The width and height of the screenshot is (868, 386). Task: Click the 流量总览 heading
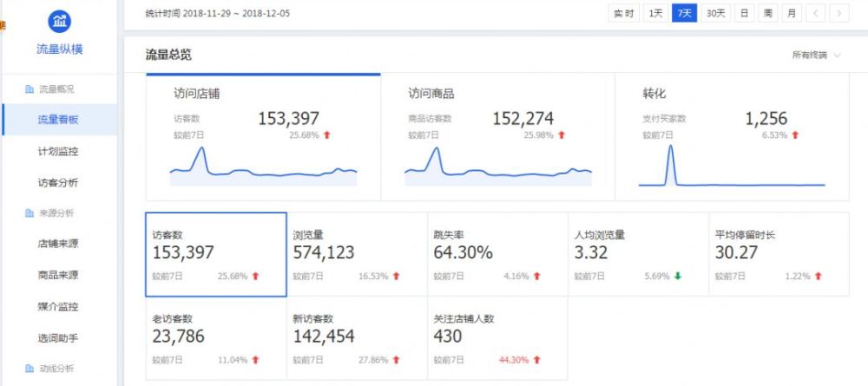[168, 55]
